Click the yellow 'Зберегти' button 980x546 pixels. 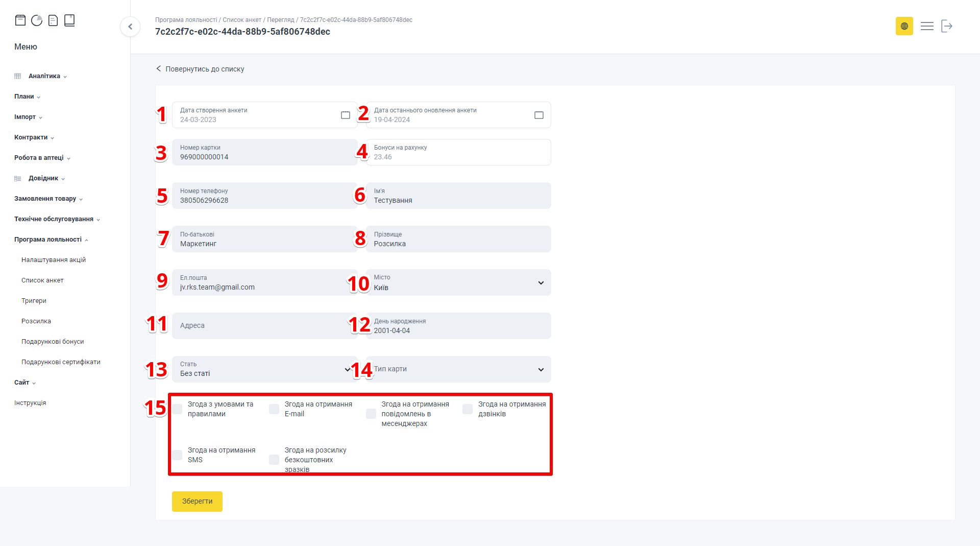197,502
